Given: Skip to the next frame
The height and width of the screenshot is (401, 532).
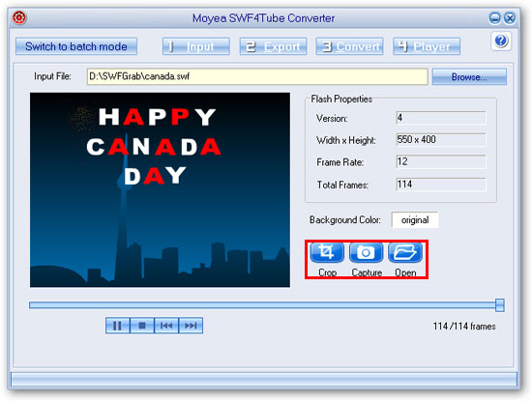Looking at the screenshot, I should (191, 326).
